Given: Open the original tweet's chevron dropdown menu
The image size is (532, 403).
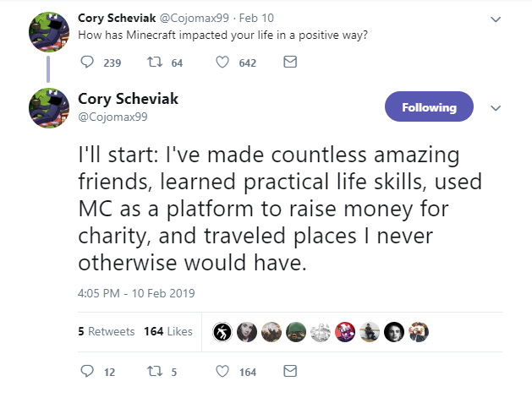Looking at the screenshot, I should coord(496,18).
